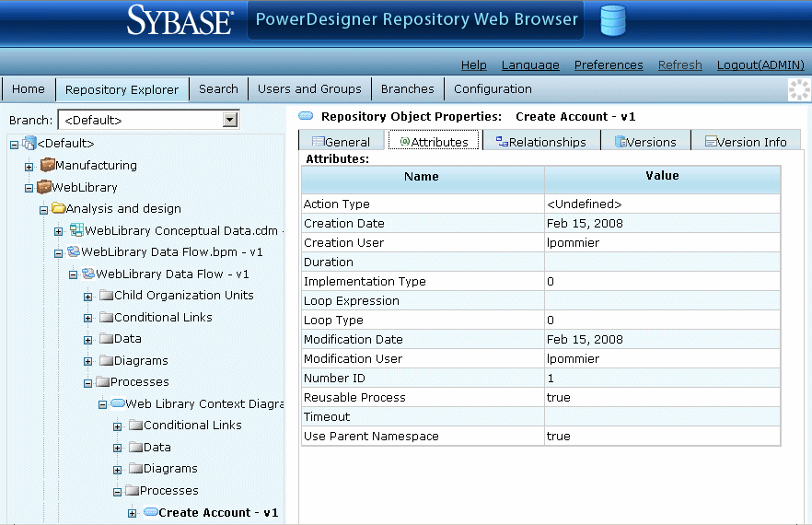Image resolution: width=812 pixels, height=525 pixels.
Task: Open the Search menu item
Action: (x=218, y=89)
